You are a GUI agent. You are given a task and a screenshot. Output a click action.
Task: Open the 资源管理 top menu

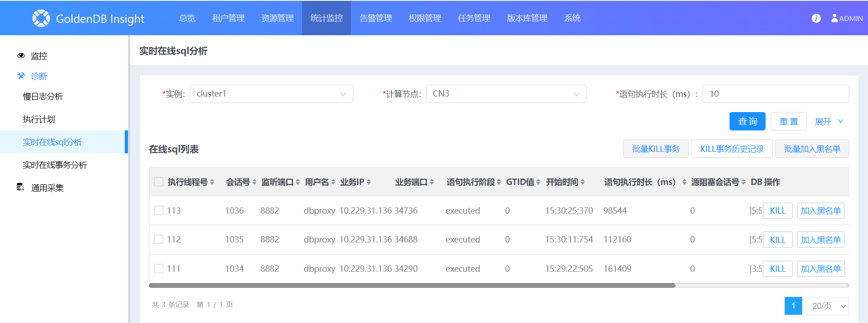(x=277, y=18)
